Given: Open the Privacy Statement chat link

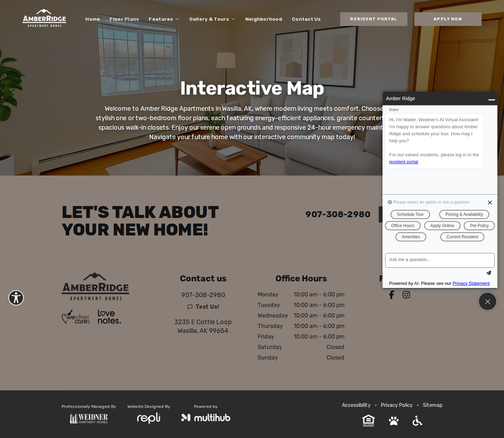Looking at the screenshot, I should [471, 283].
